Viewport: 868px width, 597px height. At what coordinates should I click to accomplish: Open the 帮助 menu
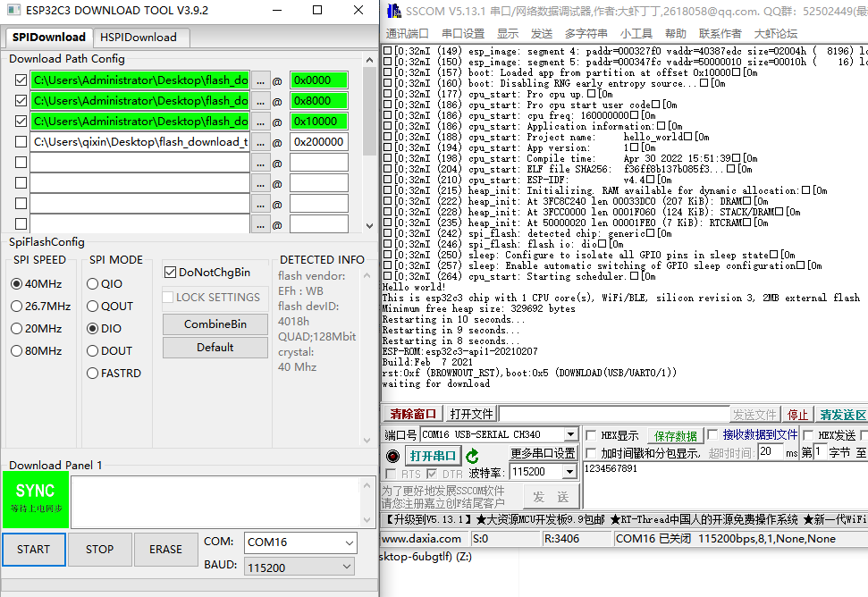(x=675, y=34)
